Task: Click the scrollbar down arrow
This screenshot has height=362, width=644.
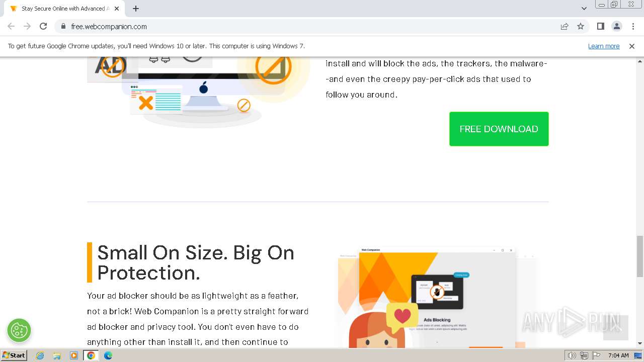Action: click(640, 343)
